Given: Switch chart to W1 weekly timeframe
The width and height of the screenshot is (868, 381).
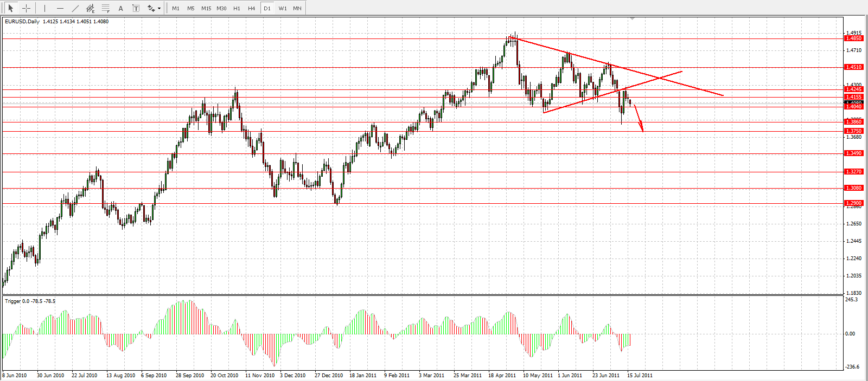Looking at the screenshot, I should pyautogui.click(x=283, y=8).
